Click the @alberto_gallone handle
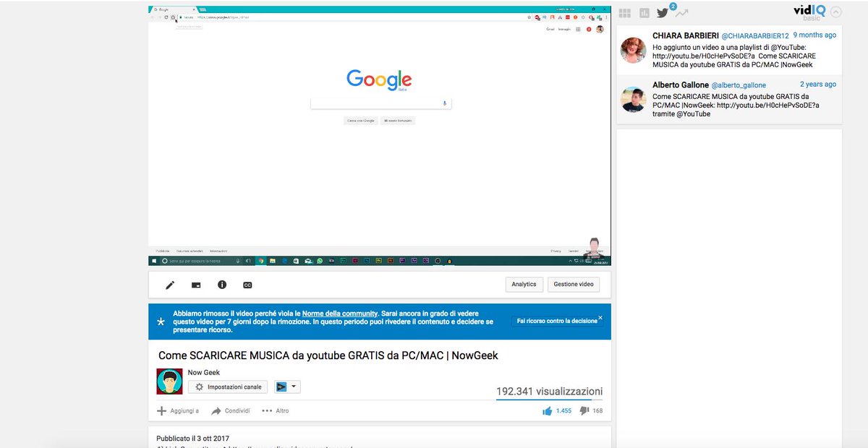The height and width of the screenshot is (448, 868). click(739, 85)
